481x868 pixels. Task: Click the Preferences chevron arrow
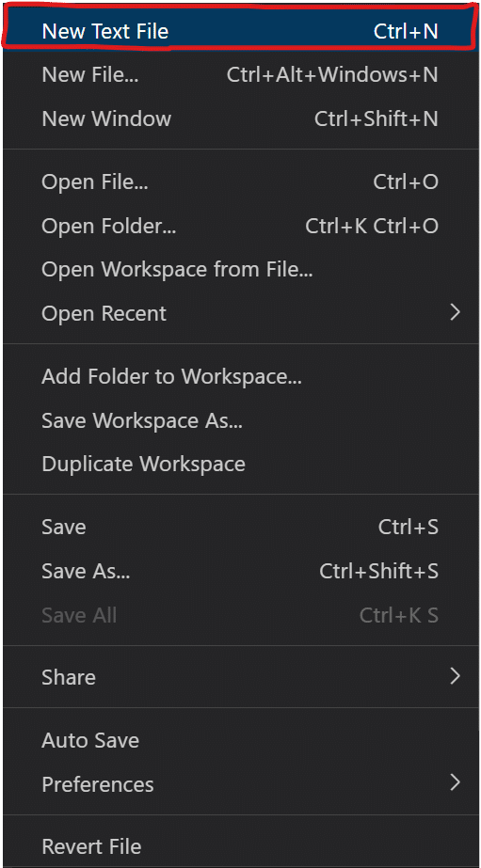(x=455, y=782)
